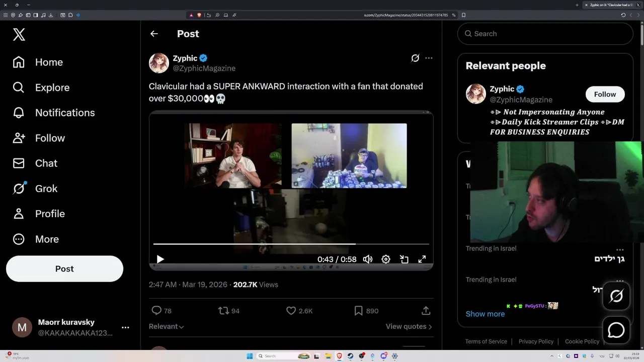This screenshot has height=362, width=644.
Task: Click the back arrow next to Post
Action: tap(154, 34)
